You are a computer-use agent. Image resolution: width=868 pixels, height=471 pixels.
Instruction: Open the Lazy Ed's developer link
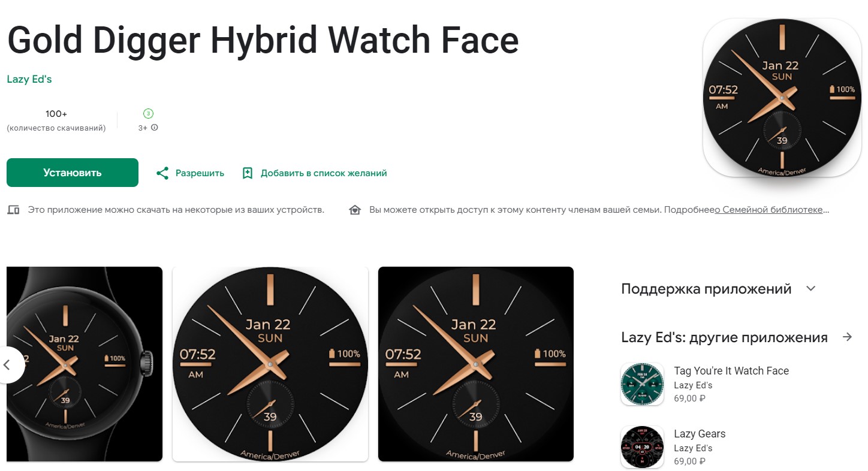[29, 79]
